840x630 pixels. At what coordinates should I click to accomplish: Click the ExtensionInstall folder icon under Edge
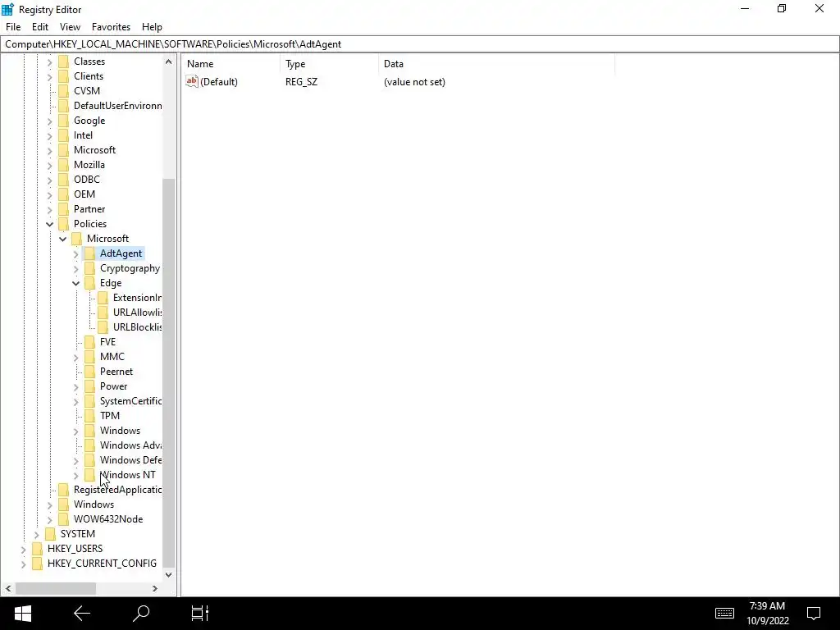pyautogui.click(x=103, y=297)
